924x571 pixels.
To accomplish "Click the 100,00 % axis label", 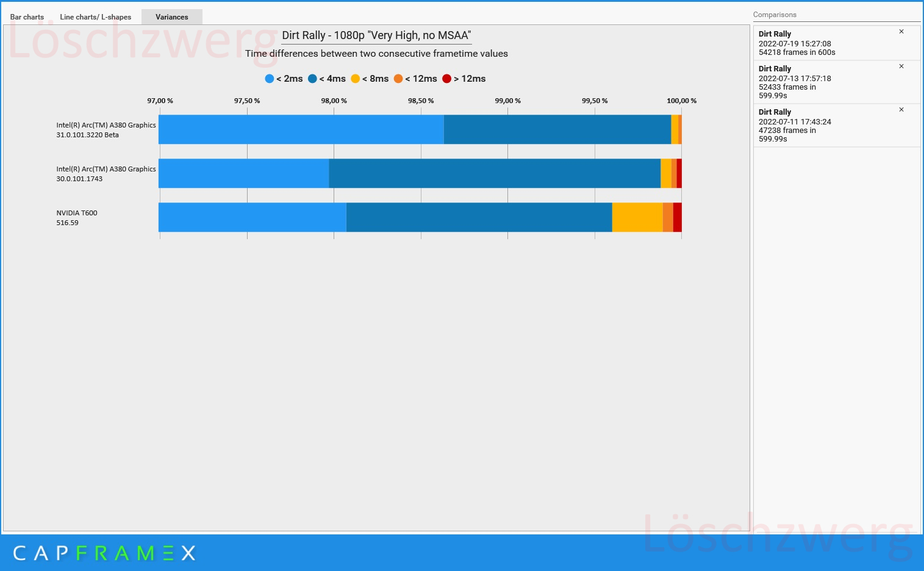I will (681, 101).
